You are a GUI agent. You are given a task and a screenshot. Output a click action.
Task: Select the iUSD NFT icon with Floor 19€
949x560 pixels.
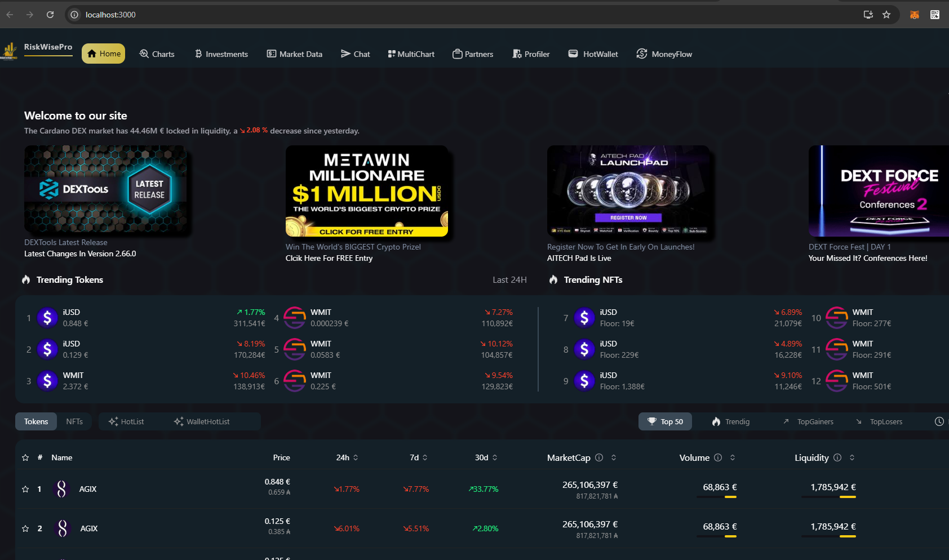pos(584,318)
